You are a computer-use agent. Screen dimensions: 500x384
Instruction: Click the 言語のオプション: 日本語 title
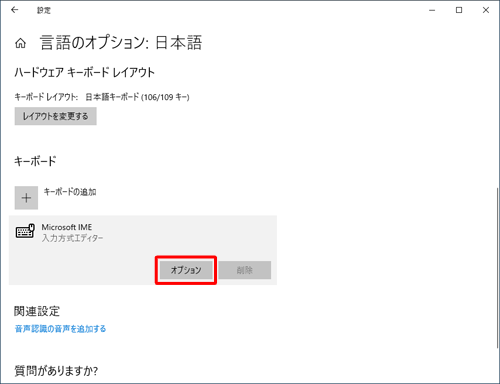tap(121, 43)
